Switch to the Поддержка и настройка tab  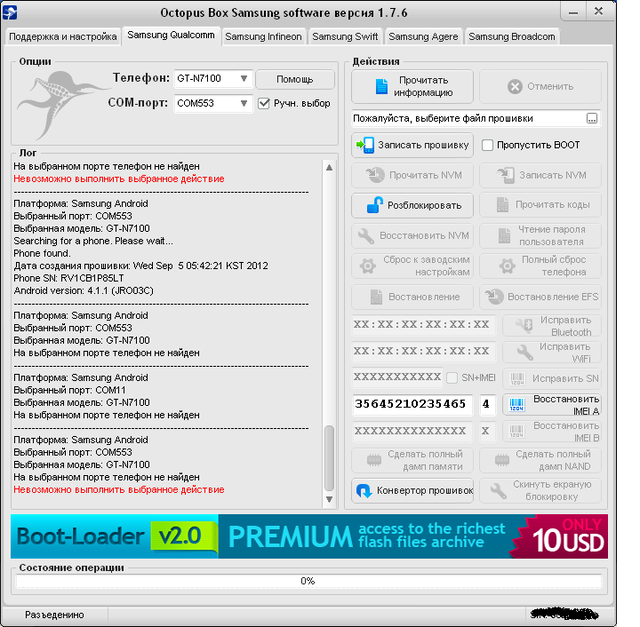coord(63,37)
